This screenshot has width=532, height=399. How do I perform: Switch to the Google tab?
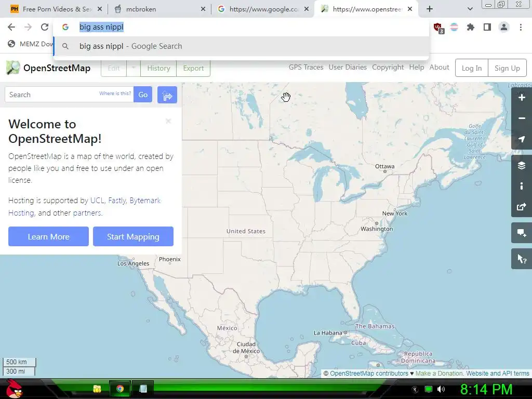click(x=261, y=9)
